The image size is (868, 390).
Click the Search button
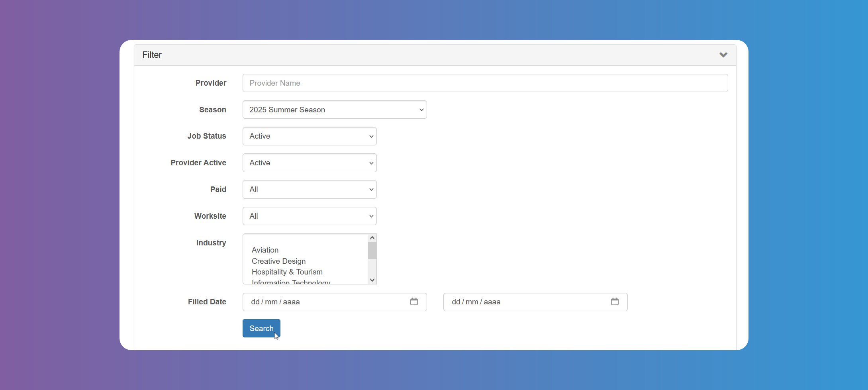(261, 328)
